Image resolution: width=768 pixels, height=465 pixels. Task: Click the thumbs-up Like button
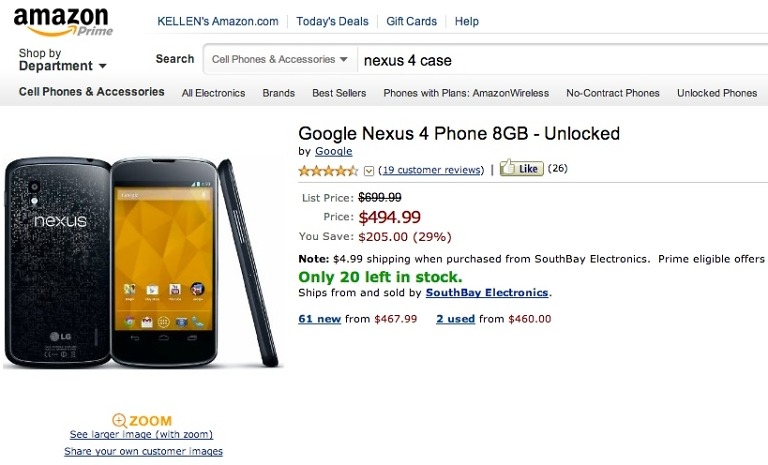click(521, 169)
